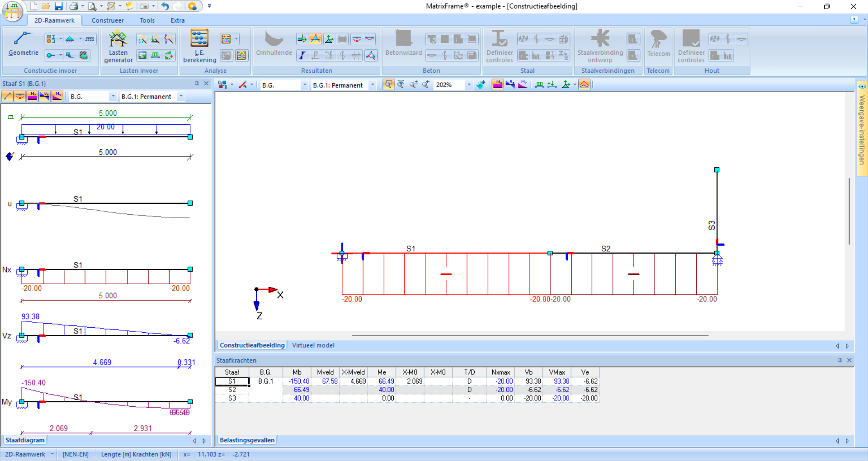Click the Save icon in quick access toolbar
868x461 pixels.
coord(59,6)
